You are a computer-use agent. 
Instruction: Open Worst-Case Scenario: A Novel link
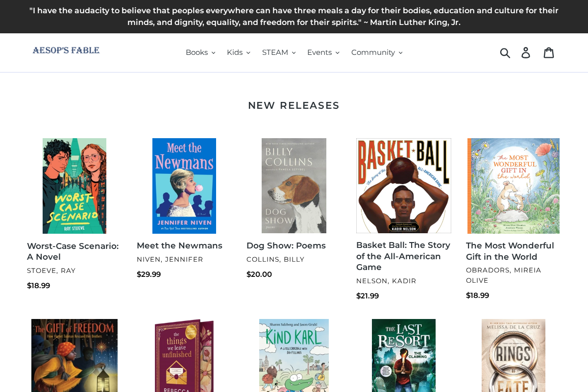[73, 251]
